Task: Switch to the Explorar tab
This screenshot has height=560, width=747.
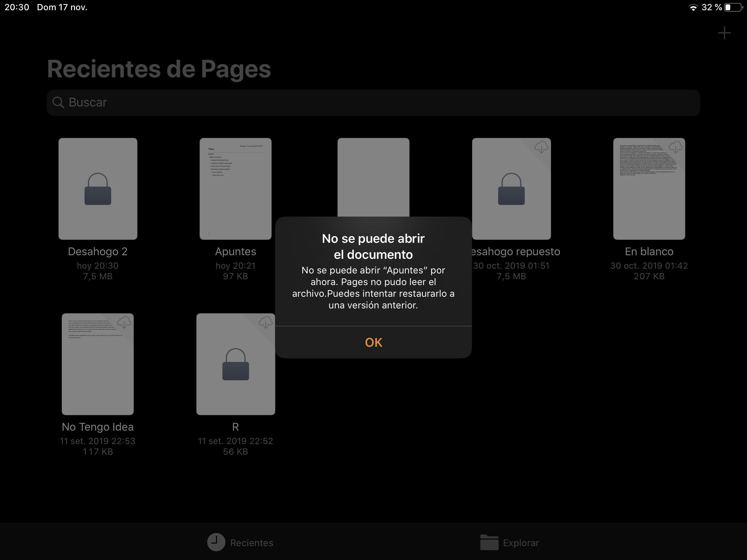Action: click(520, 543)
